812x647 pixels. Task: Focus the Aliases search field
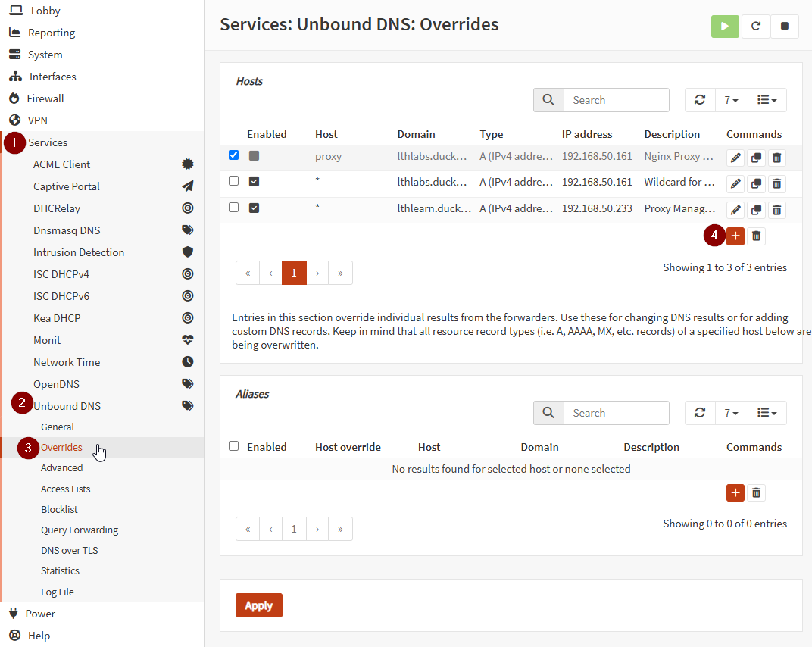617,413
